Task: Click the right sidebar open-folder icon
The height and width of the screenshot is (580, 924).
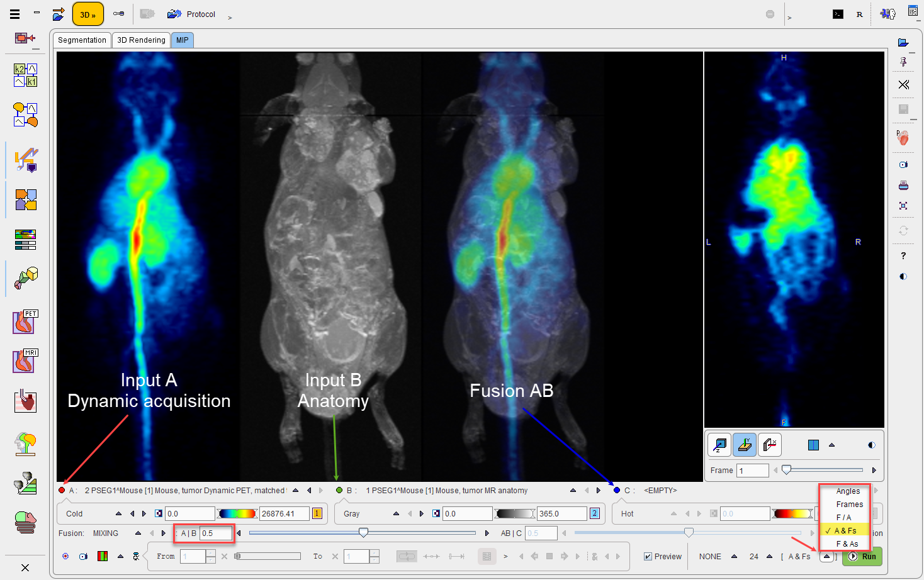Action: pos(903,42)
